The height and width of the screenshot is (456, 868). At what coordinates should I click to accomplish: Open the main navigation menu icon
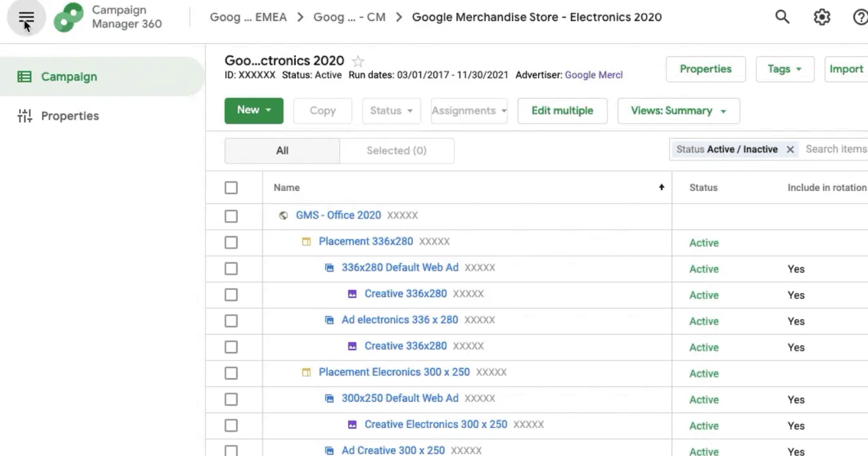pos(26,18)
